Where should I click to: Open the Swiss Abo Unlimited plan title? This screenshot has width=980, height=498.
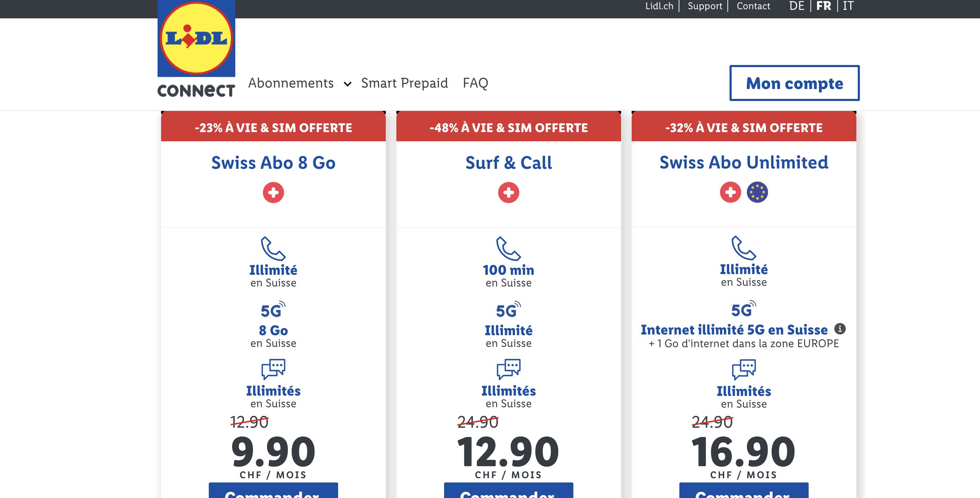coord(743,162)
